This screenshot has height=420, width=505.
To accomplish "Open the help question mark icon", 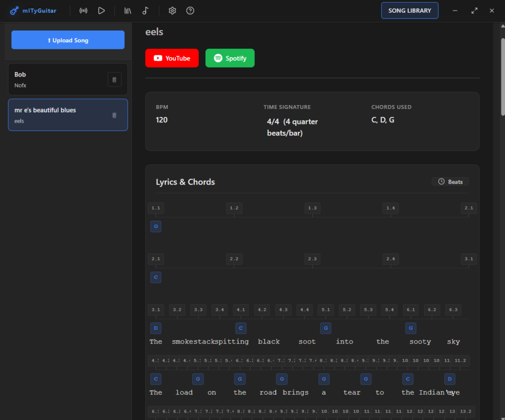I will pyautogui.click(x=190, y=10).
